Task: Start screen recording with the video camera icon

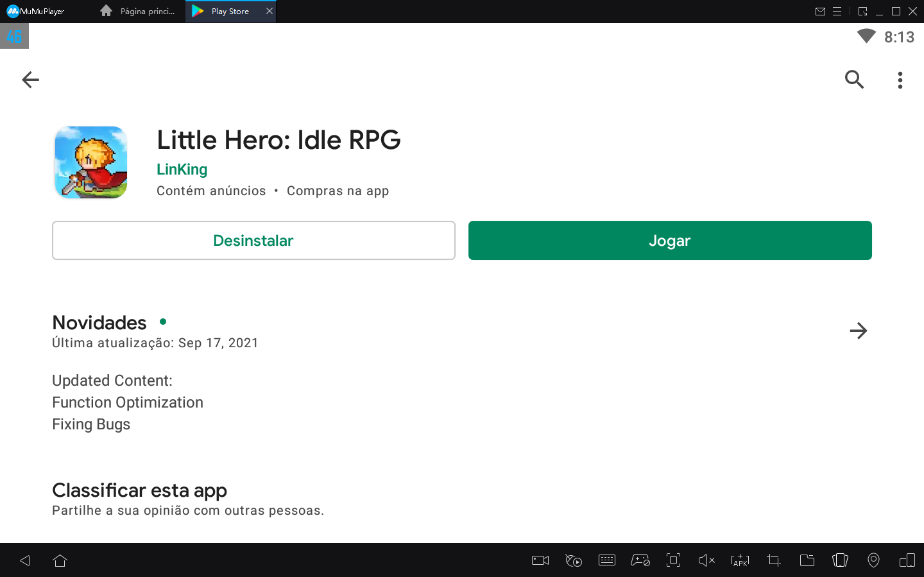Action: tap(540, 560)
